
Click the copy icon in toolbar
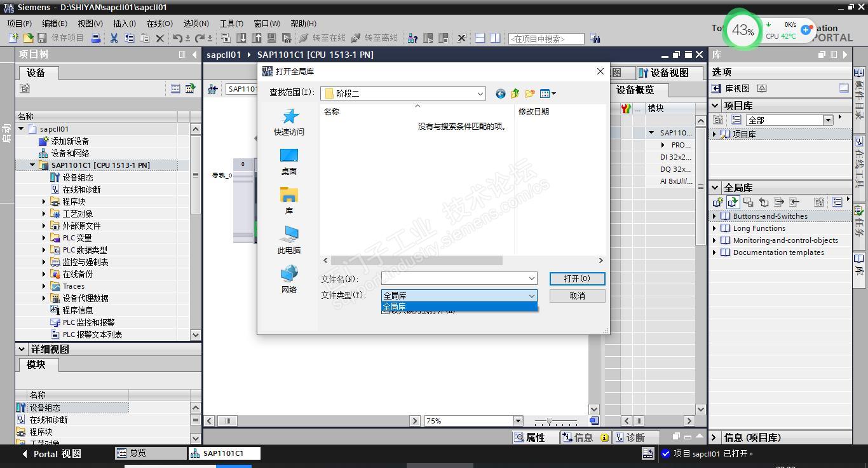(130, 38)
